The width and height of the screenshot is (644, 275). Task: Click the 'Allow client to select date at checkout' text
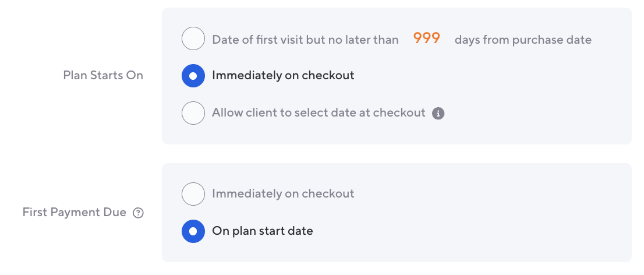(x=319, y=112)
